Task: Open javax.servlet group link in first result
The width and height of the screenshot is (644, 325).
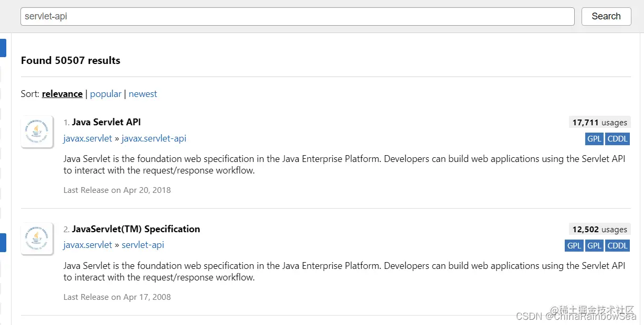Action: click(x=88, y=138)
